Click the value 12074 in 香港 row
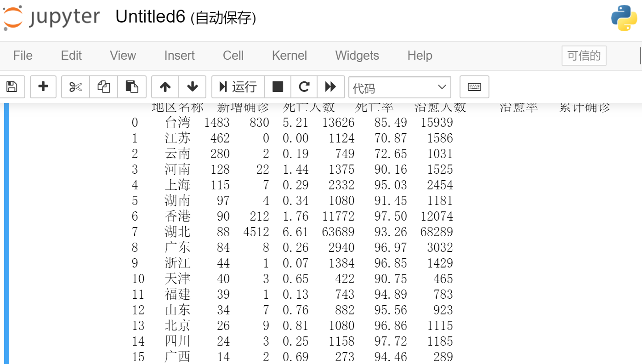 [x=437, y=216]
